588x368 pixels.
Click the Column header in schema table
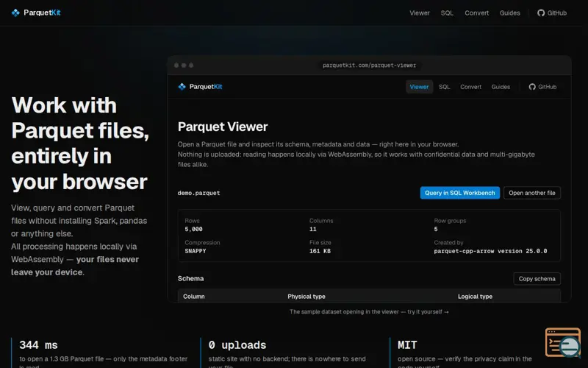pos(193,297)
